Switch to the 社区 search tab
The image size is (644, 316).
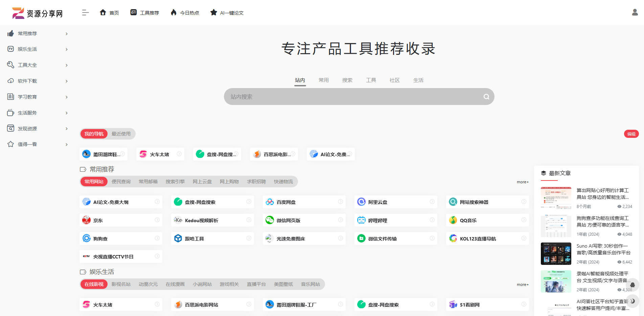click(394, 80)
